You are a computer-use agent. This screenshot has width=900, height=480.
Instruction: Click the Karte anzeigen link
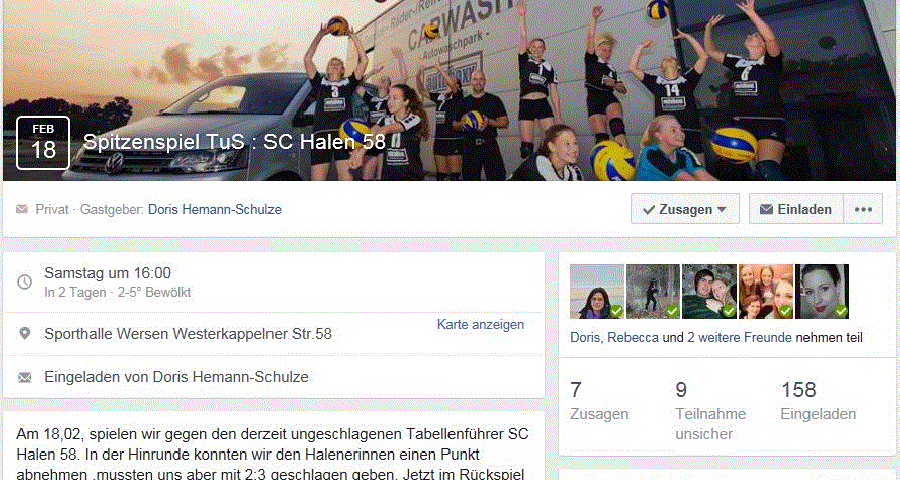(480, 324)
